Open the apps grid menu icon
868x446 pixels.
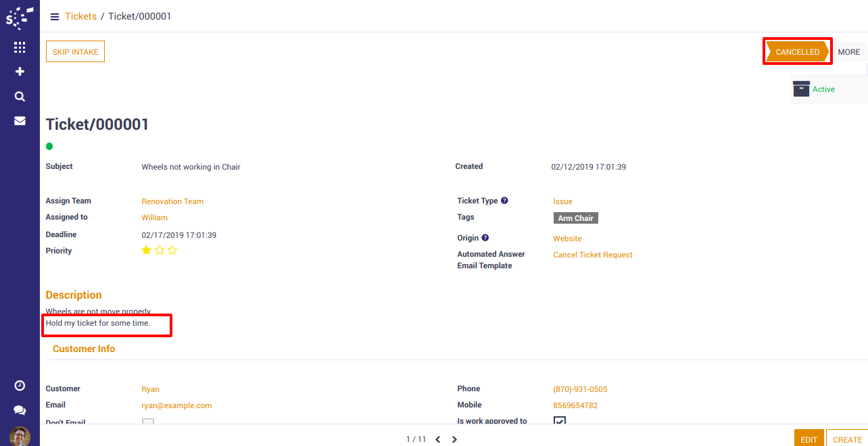point(20,47)
